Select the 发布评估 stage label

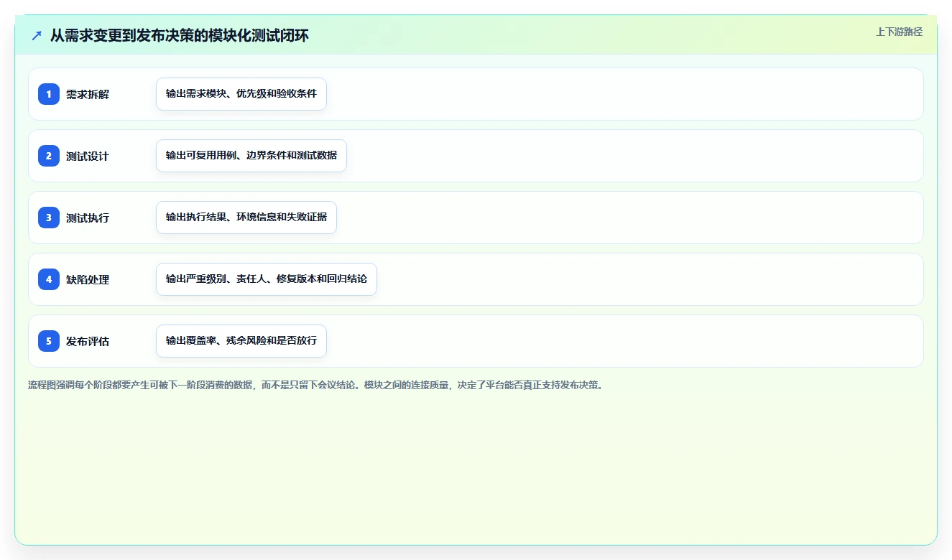pos(88,341)
